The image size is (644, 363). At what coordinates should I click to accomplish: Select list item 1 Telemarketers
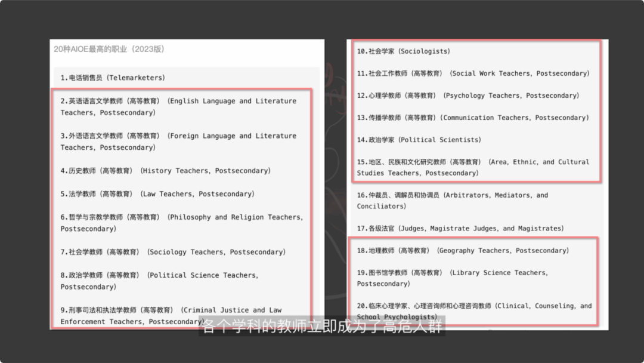point(113,78)
